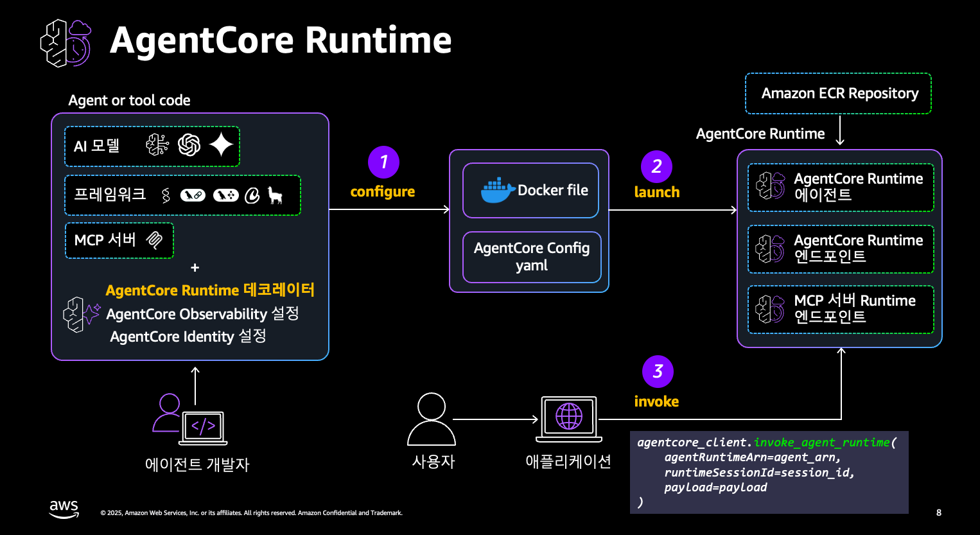The width and height of the screenshot is (980, 535).
Task: Click the developer person-and-code-laptop icon
Action: [x=189, y=419]
